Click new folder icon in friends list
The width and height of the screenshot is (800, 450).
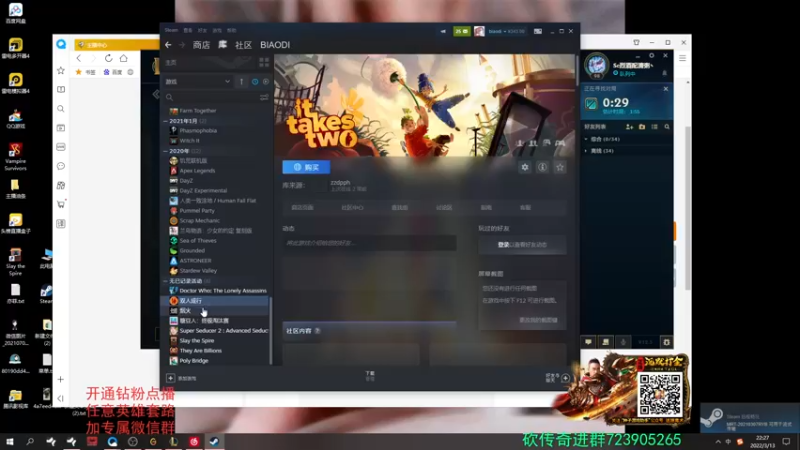click(x=642, y=127)
